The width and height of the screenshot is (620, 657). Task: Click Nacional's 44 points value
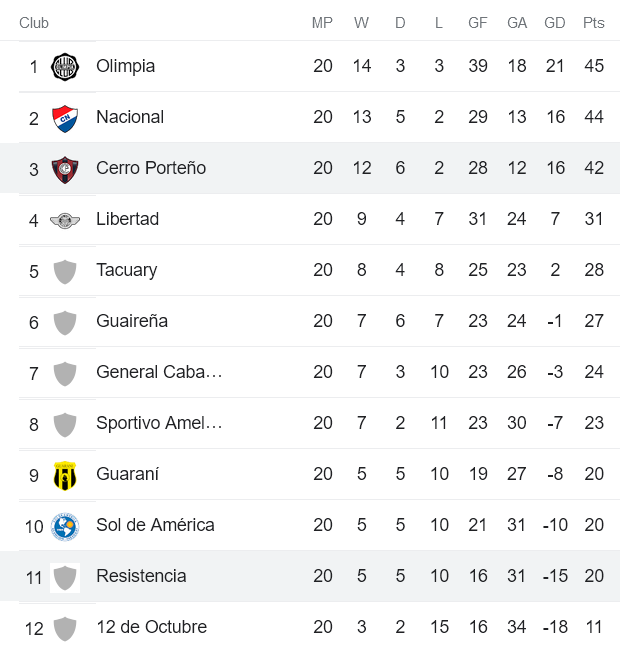point(594,117)
